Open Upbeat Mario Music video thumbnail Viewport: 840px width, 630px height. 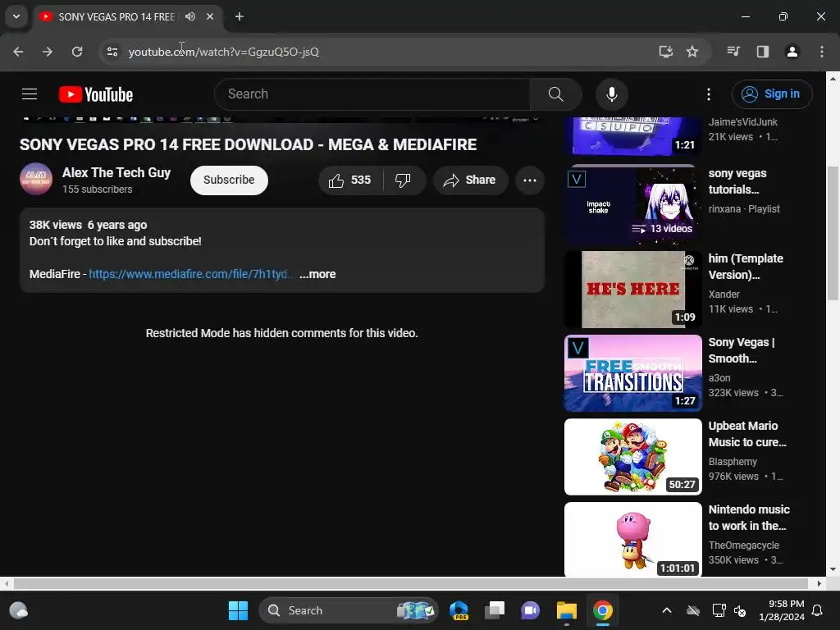coord(632,456)
